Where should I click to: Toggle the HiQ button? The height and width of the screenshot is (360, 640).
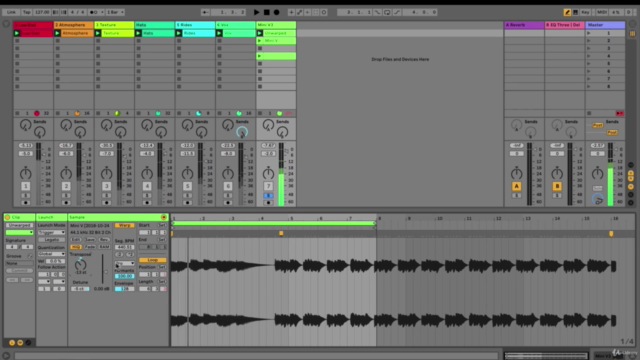tap(76, 247)
